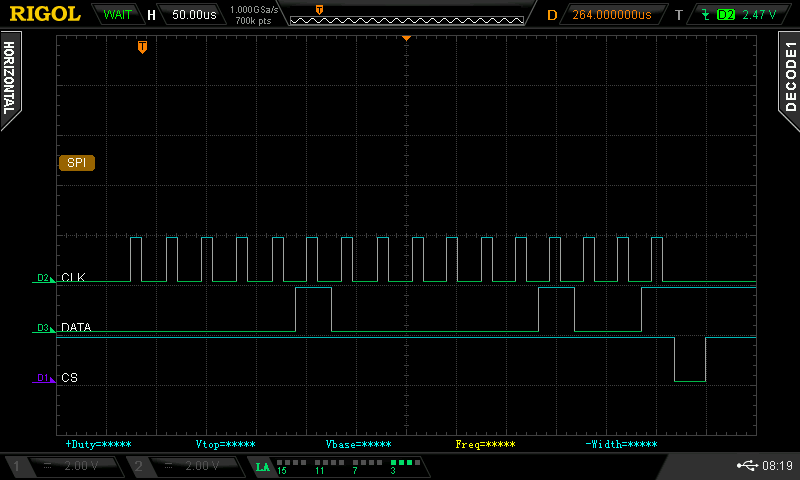800x480 pixels.
Task: Click the D2 trigger source badge
Action: tap(726, 15)
